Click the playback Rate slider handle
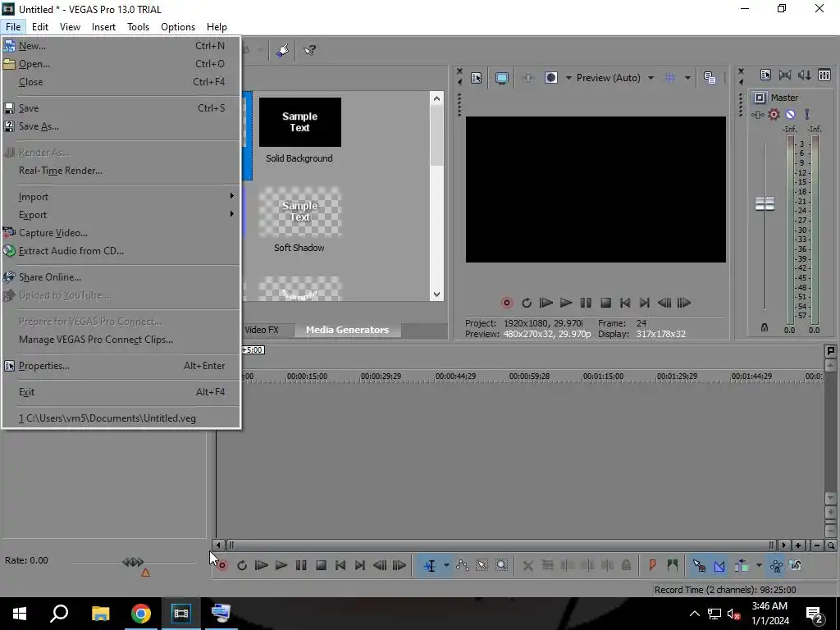The width and height of the screenshot is (840, 630). (133, 561)
